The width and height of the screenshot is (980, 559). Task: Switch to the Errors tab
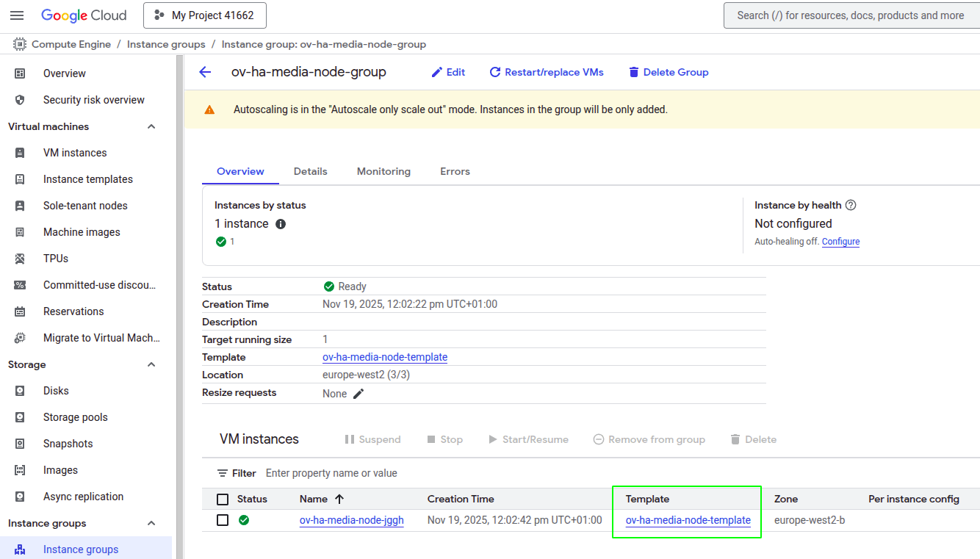tap(455, 171)
